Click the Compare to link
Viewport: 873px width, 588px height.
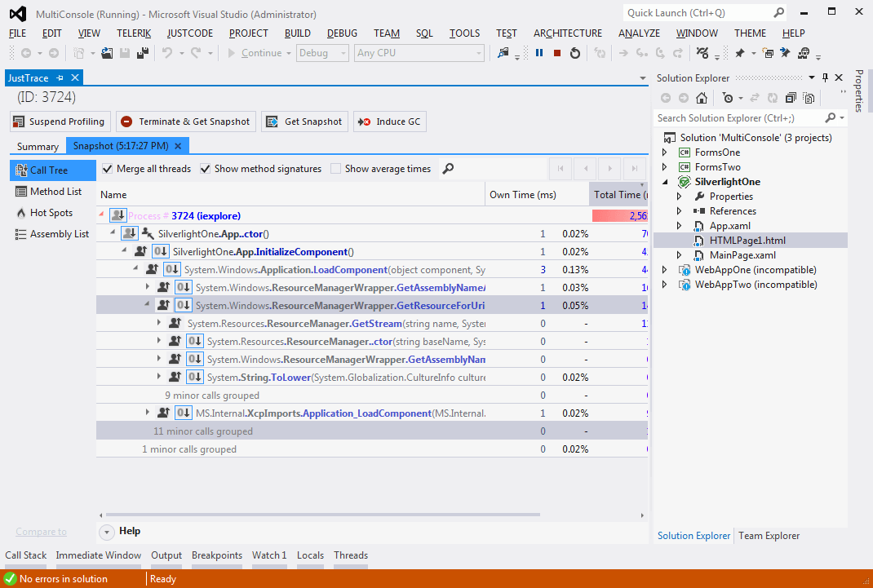coord(41,532)
